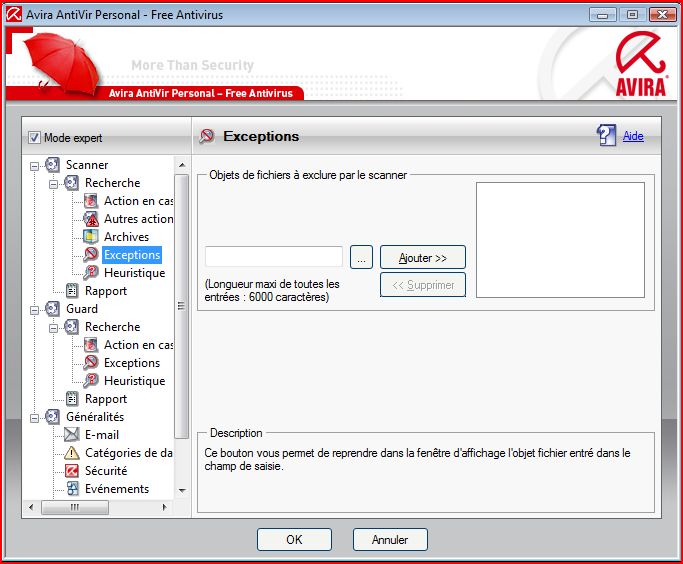Click the Scanner Recherche gear icon

71,183
